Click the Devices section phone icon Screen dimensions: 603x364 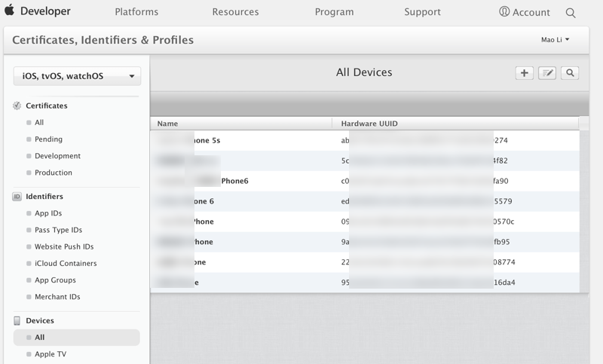(17, 321)
